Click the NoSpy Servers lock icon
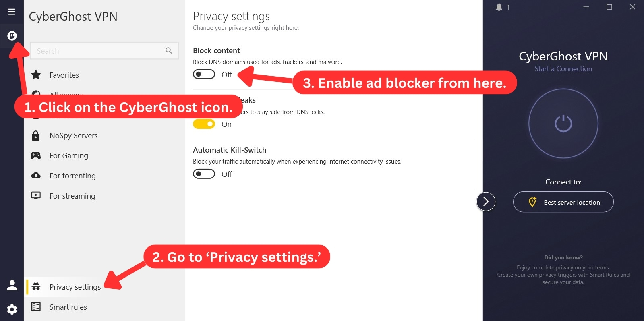This screenshot has height=321, width=644. pyautogui.click(x=36, y=135)
